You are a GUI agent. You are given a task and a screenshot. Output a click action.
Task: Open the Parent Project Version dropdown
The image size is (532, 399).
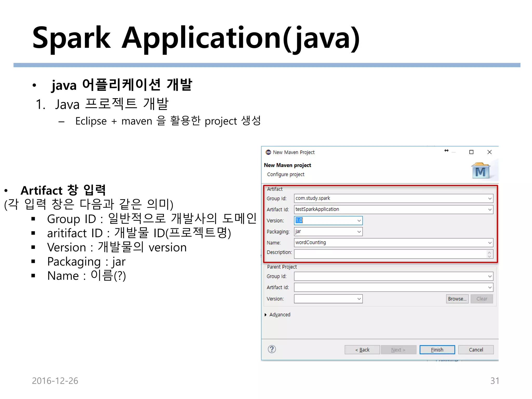359,299
